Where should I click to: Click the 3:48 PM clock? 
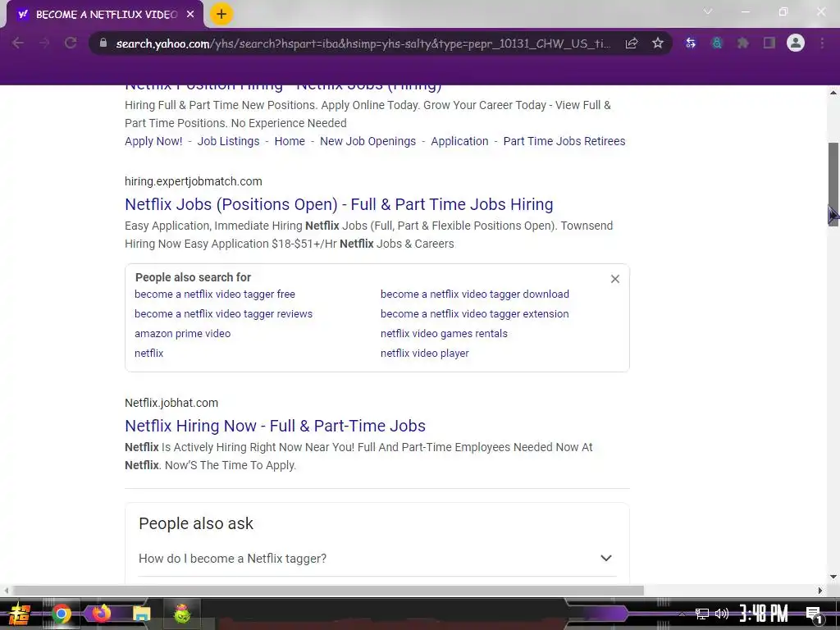pos(764,614)
